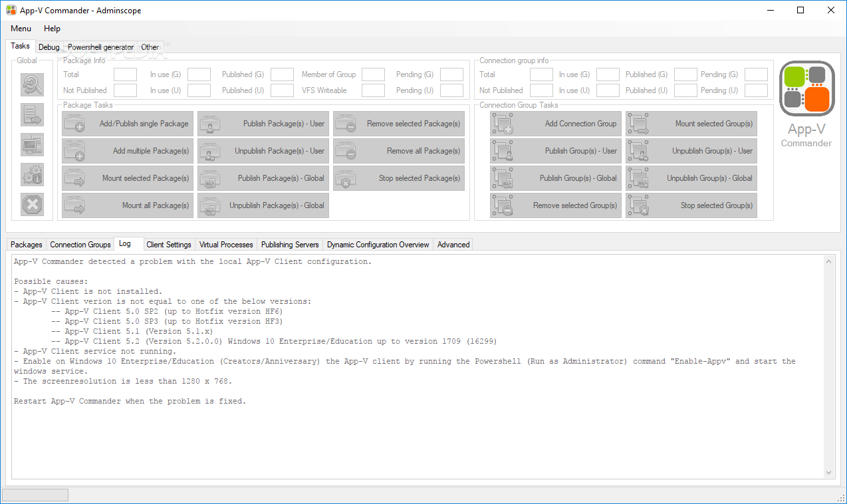Image resolution: width=847 pixels, height=504 pixels.
Task: Switch to the Packages tab
Action: pos(27,245)
